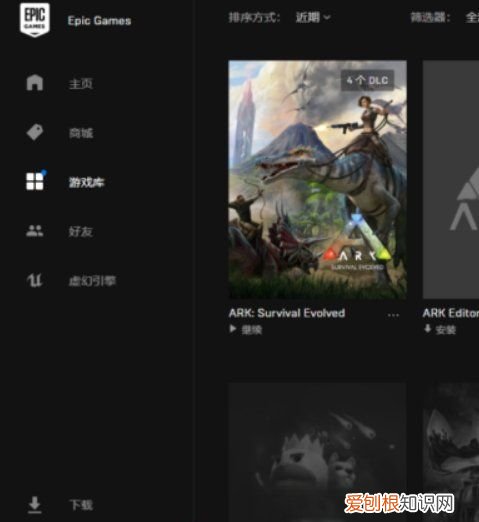Image resolution: width=479 pixels, height=522 pixels.
Task: Select 好友 in the sidebar
Action: coord(81,231)
